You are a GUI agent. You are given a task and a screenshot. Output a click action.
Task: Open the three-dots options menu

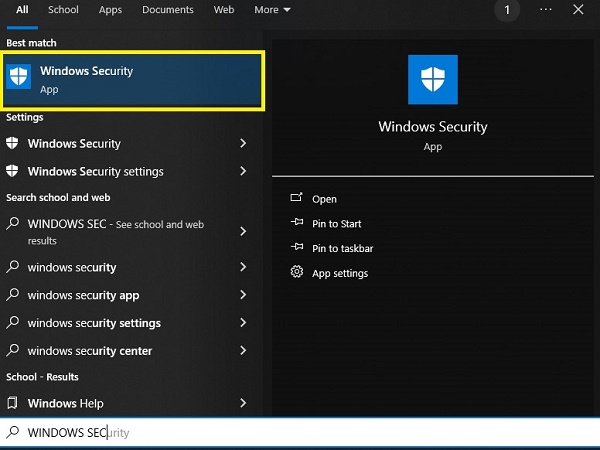click(546, 10)
